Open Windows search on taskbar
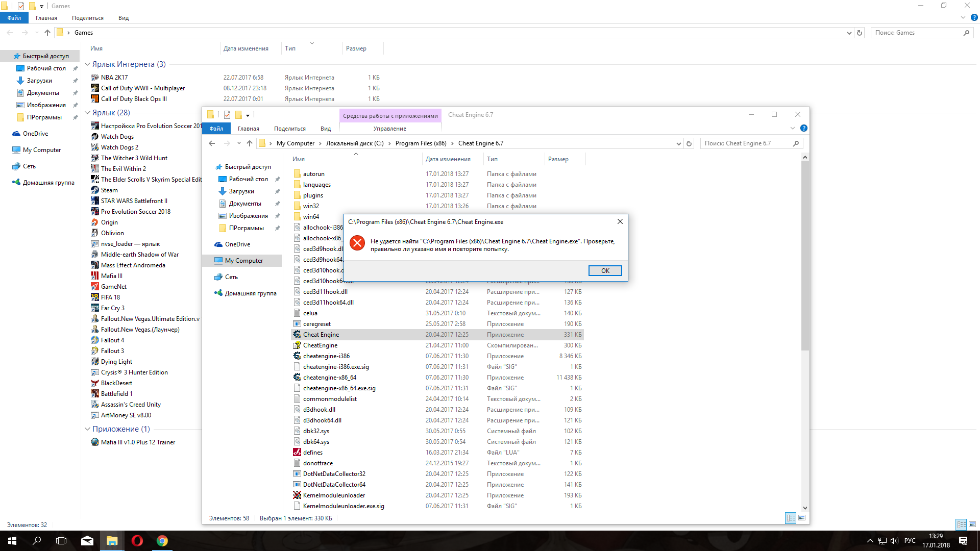The image size is (980, 551). [x=37, y=541]
